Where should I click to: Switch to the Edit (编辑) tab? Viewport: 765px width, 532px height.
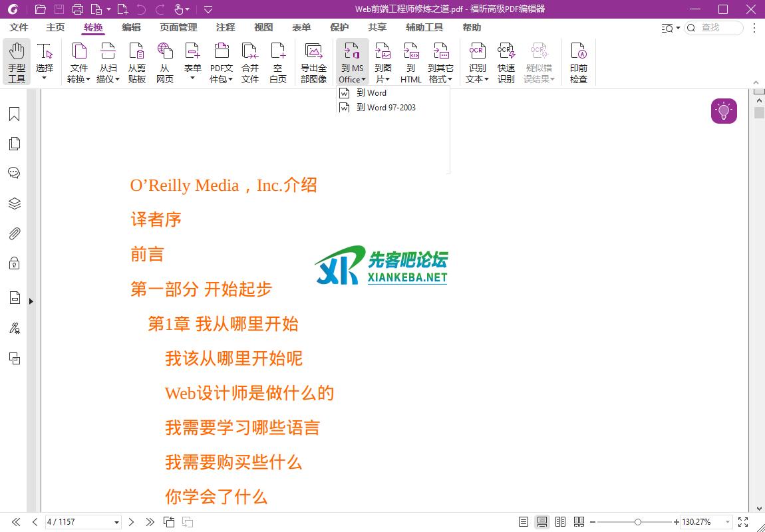[x=131, y=27]
